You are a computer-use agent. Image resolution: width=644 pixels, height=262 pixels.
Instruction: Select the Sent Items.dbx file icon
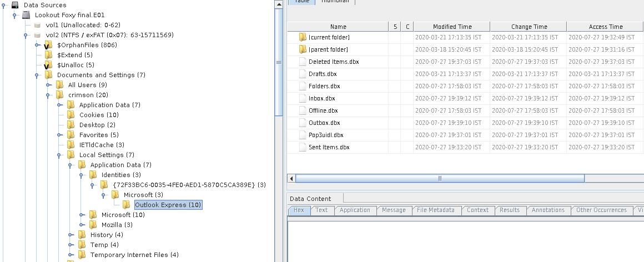(303, 147)
